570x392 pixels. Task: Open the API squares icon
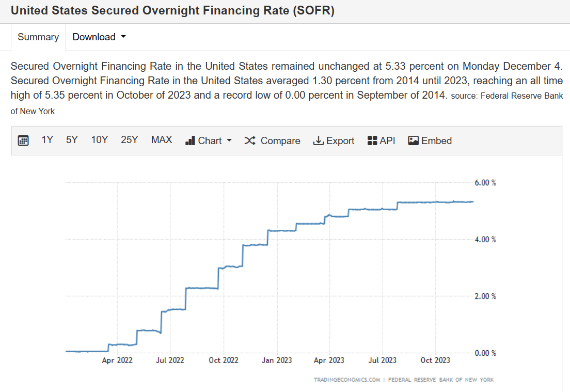point(371,140)
